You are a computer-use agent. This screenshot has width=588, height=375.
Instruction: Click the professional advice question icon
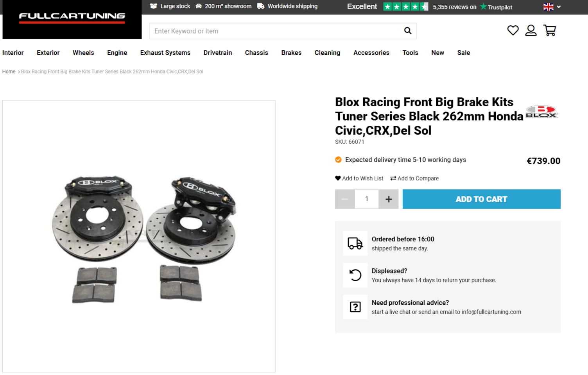pyautogui.click(x=355, y=307)
